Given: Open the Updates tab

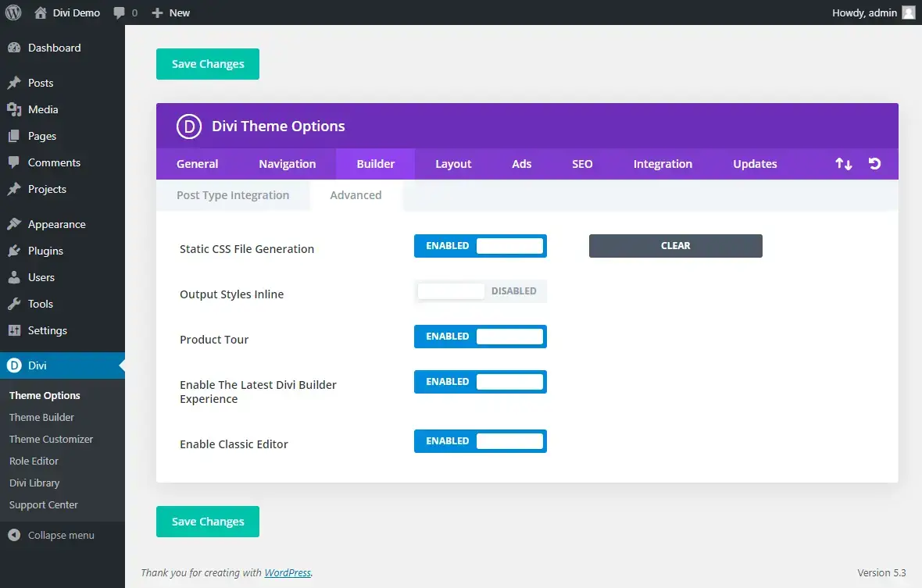Looking at the screenshot, I should coord(755,164).
